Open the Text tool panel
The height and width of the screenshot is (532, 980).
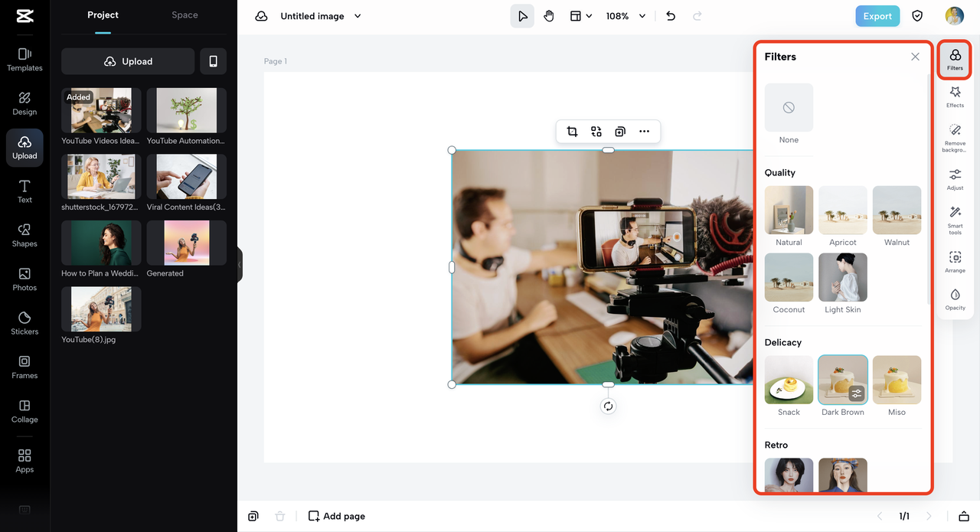pyautogui.click(x=24, y=191)
